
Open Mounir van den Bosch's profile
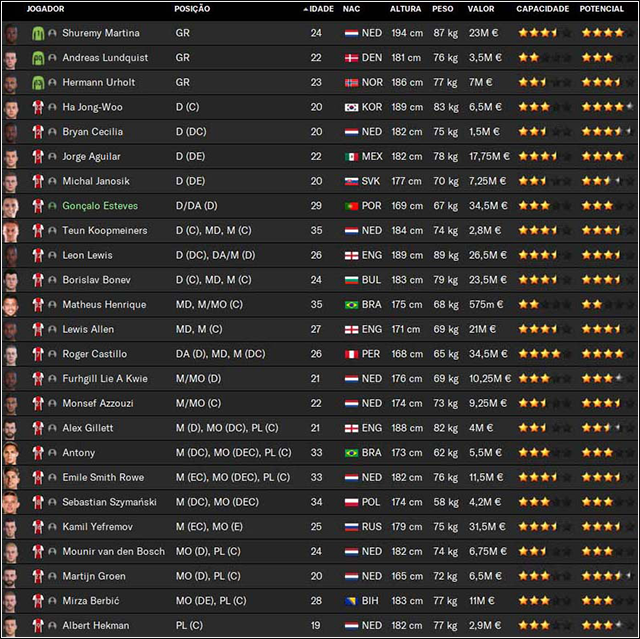tap(113, 551)
